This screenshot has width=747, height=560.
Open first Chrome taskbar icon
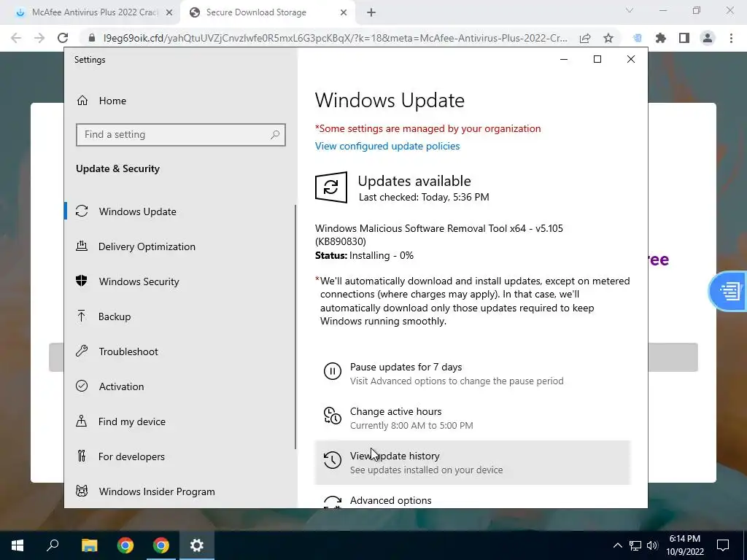pos(125,545)
